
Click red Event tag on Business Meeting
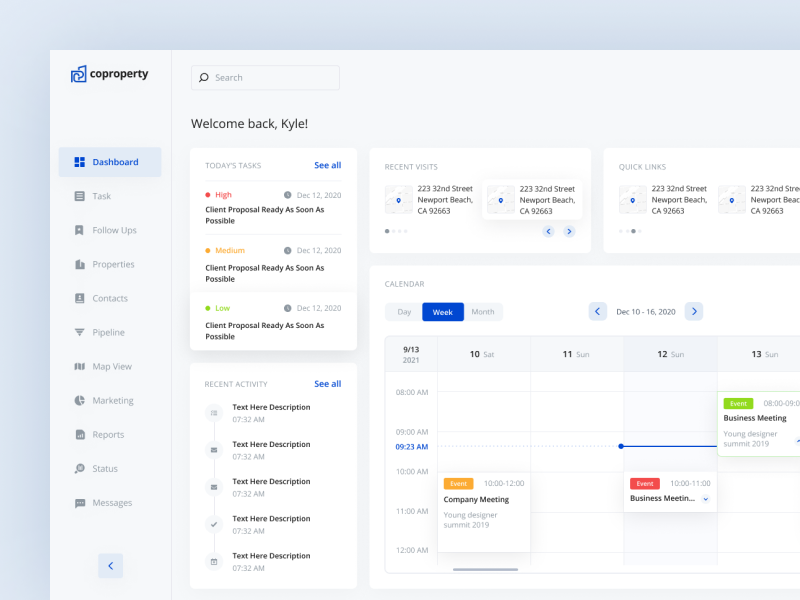click(x=645, y=484)
